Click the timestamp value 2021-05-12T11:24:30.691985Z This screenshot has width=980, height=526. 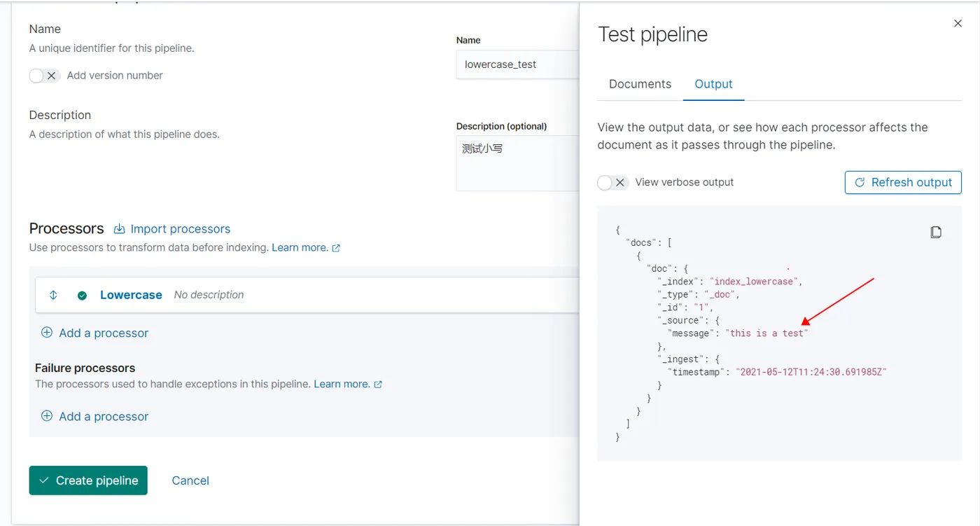pyautogui.click(x=811, y=372)
